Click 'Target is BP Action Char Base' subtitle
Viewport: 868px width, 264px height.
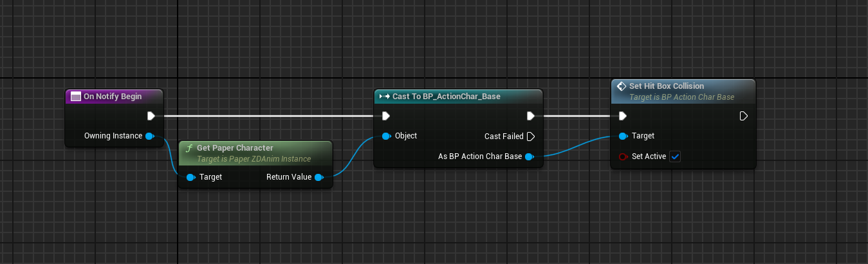pos(681,97)
